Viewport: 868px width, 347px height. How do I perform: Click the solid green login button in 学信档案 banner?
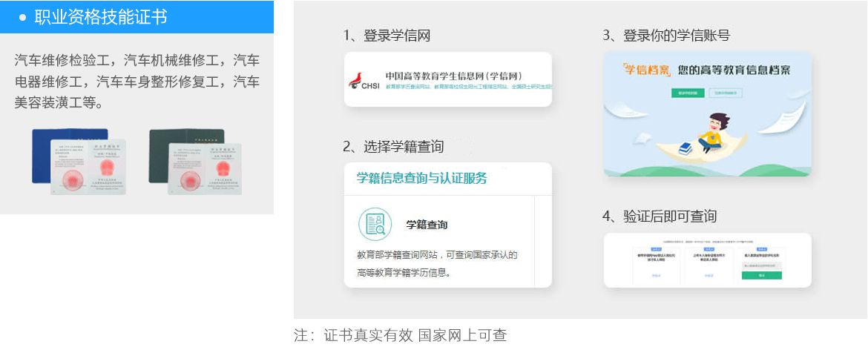688,93
